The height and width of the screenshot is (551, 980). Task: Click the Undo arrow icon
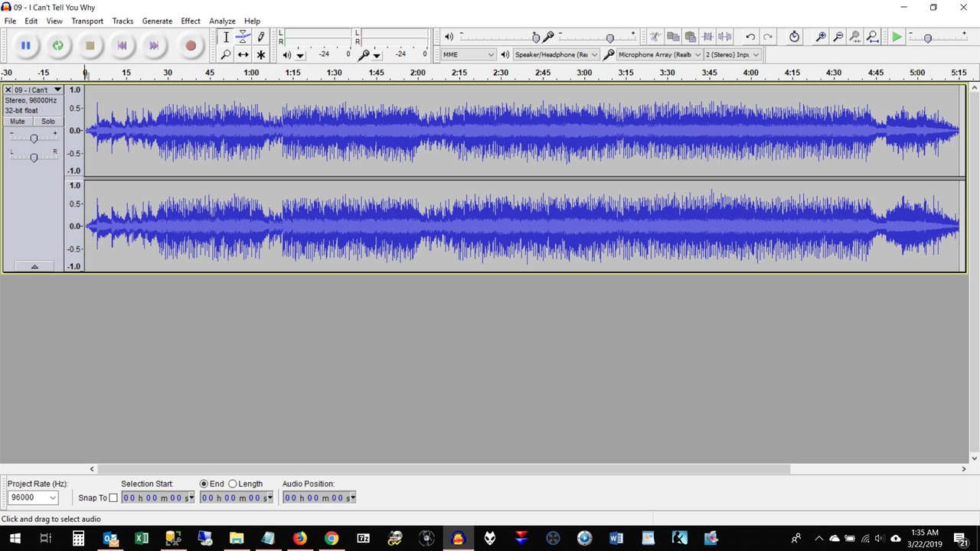pos(750,37)
